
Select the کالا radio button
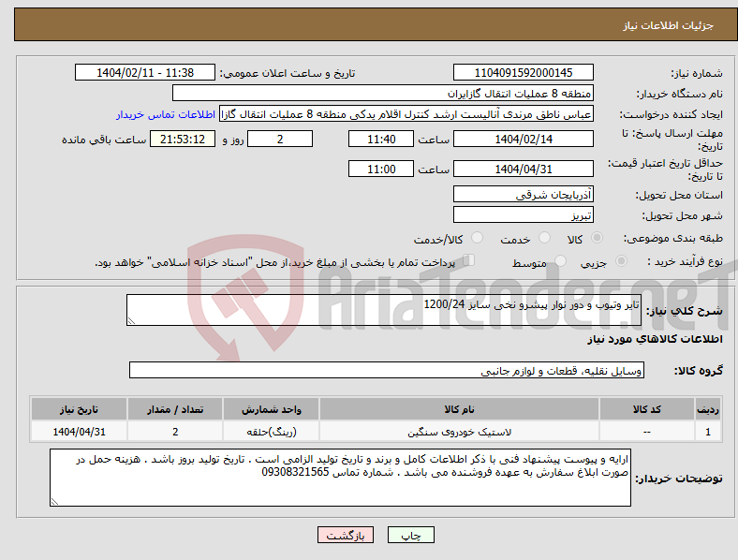597,238
